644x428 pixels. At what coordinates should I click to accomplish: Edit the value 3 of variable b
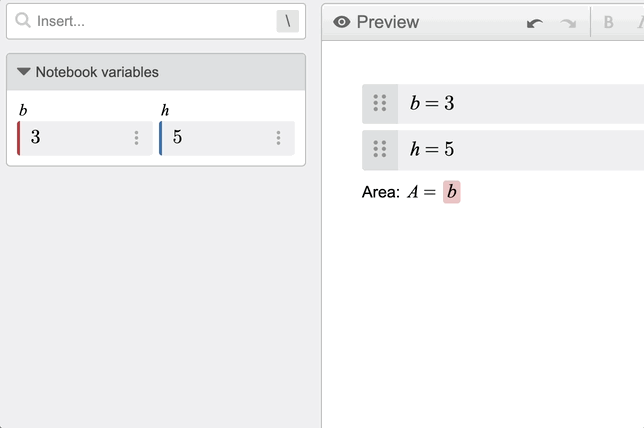[x=76, y=138]
